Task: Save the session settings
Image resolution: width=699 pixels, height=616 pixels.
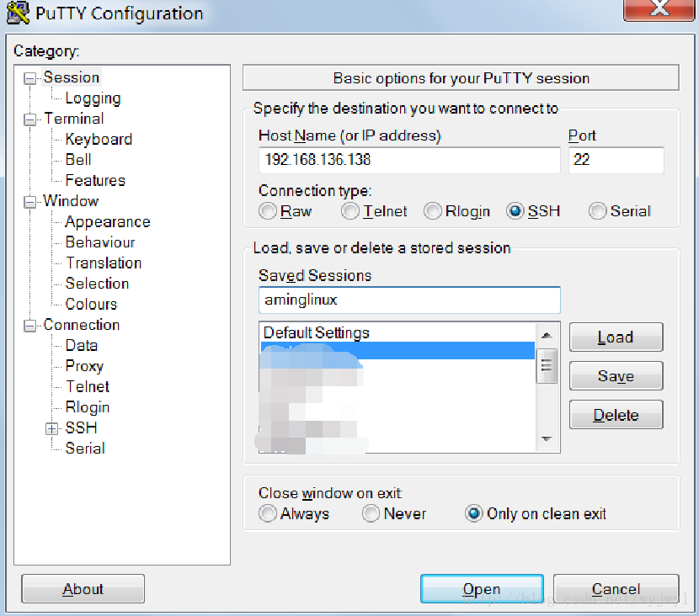Action: (x=616, y=376)
